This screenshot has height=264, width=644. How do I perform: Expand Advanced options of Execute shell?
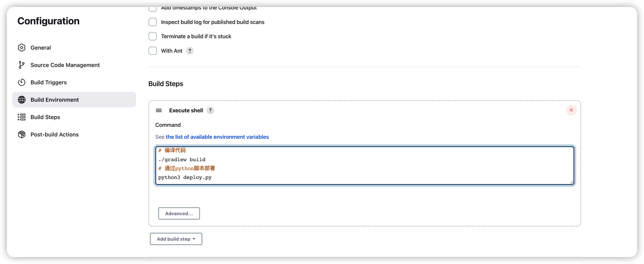point(179,213)
